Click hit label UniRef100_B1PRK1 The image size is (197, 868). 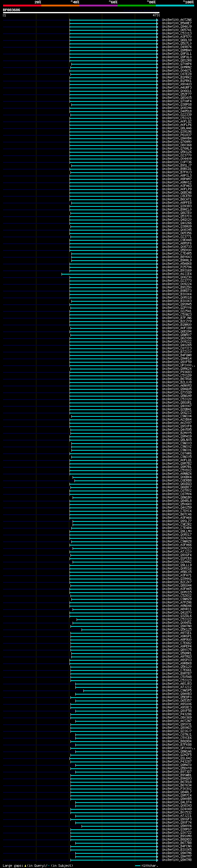click(176, 81)
